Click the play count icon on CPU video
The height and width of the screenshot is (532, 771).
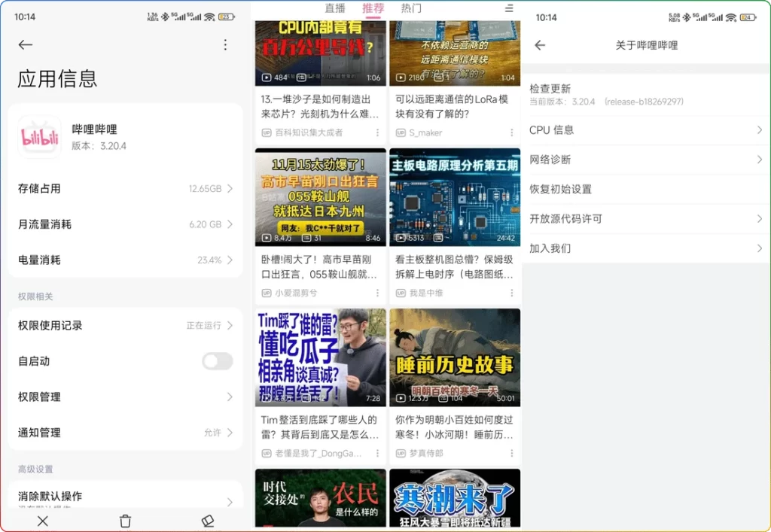pos(267,75)
